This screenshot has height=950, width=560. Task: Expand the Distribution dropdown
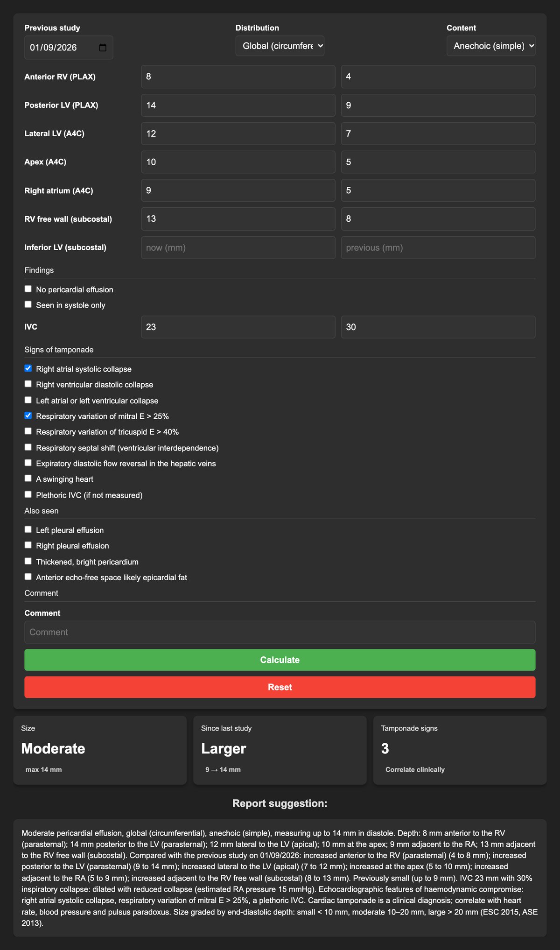coord(280,46)
